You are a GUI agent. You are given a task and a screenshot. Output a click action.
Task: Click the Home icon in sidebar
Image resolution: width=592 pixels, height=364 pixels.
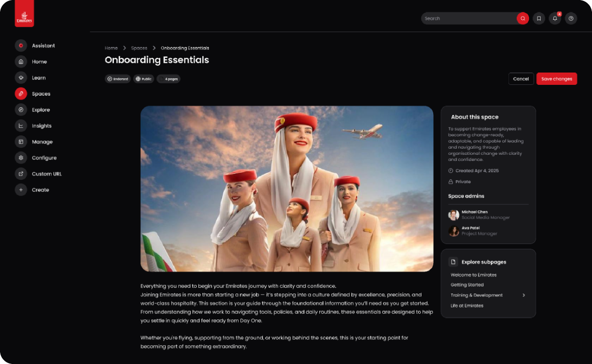[21, 62]
